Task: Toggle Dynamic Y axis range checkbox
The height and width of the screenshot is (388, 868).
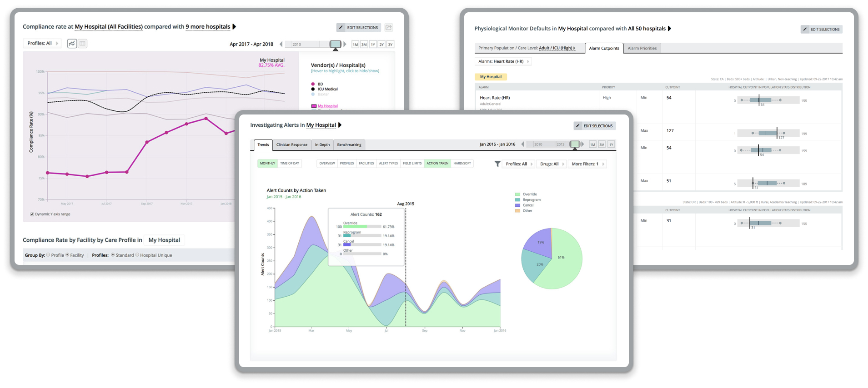Action: tap(32, 214)
